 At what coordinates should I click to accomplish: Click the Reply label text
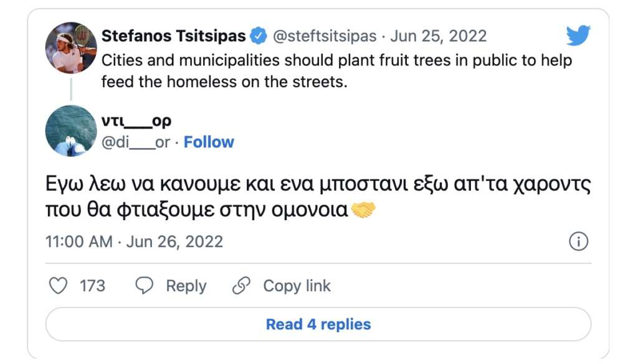tap(186, 286)
